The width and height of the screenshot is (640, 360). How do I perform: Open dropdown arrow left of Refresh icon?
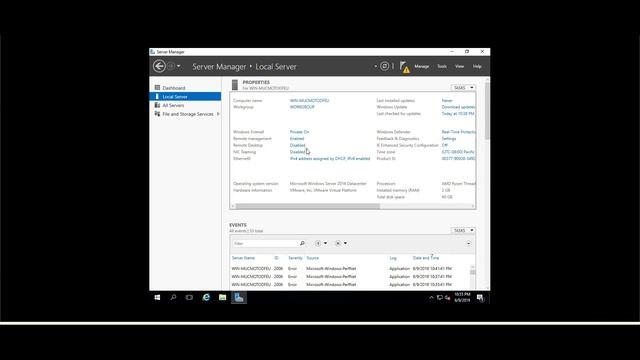pos(376,66)
